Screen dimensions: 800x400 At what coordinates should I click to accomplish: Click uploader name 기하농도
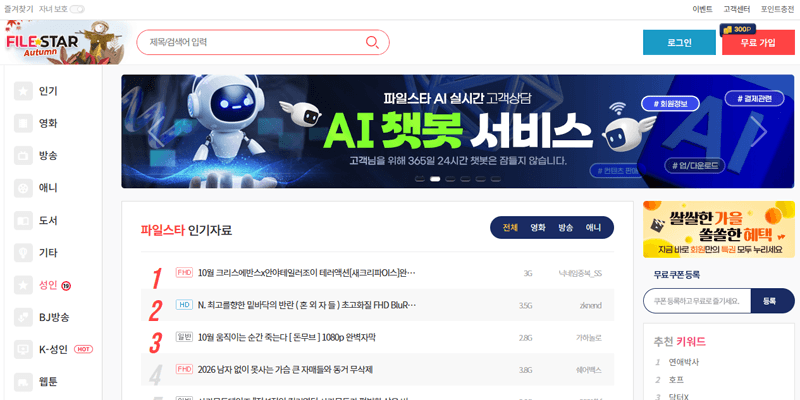pyautogui.click(x=589, y=338)
